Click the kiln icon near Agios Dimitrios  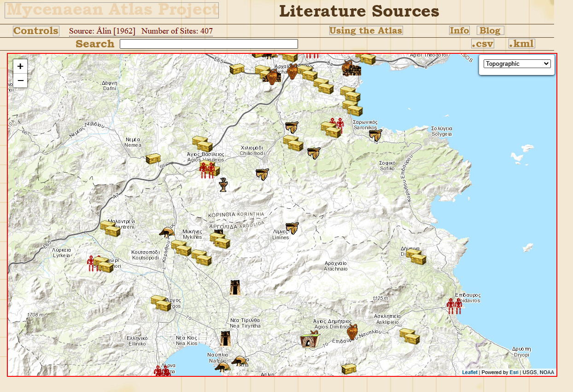click(x=308, y=340)
